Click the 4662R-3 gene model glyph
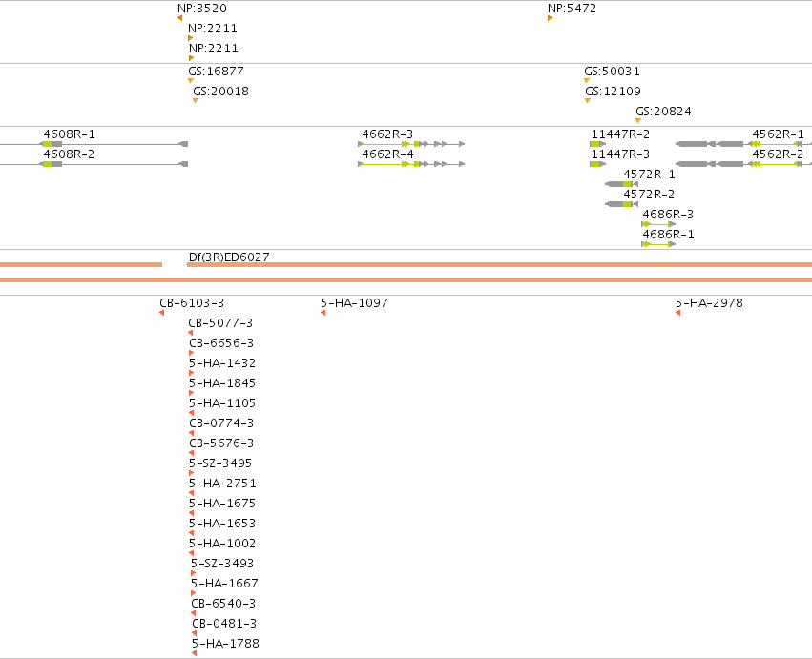The width and height of the screenshot is (812, 659). pos(411,144)
